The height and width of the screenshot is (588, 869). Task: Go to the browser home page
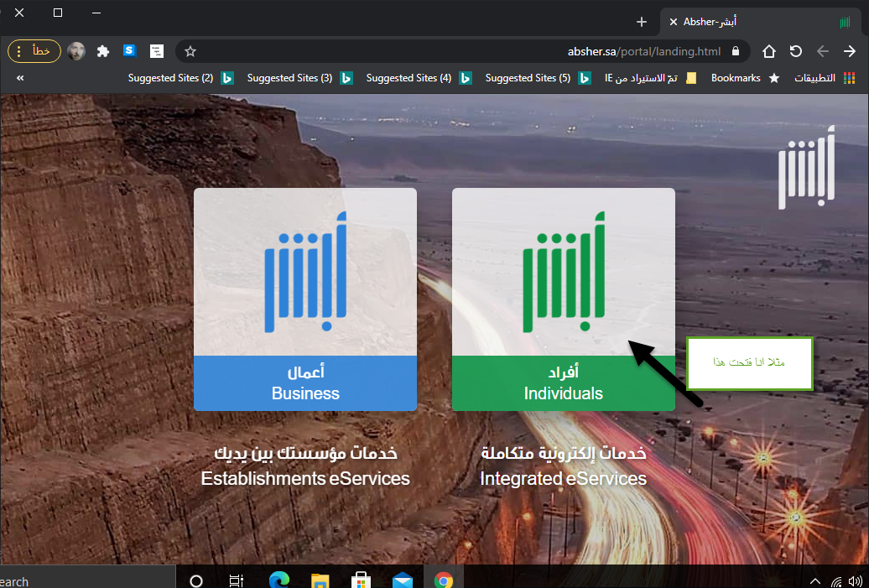point(768,51)
